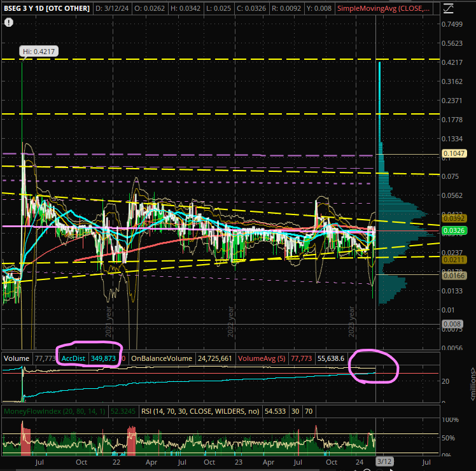Click the R: 0.0092 range value
This screenshot has width=476, height=471.
click(x=286, y=8)
